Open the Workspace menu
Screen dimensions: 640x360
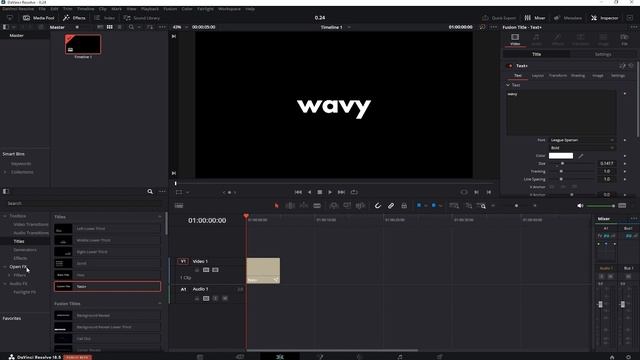coord(229,9)
